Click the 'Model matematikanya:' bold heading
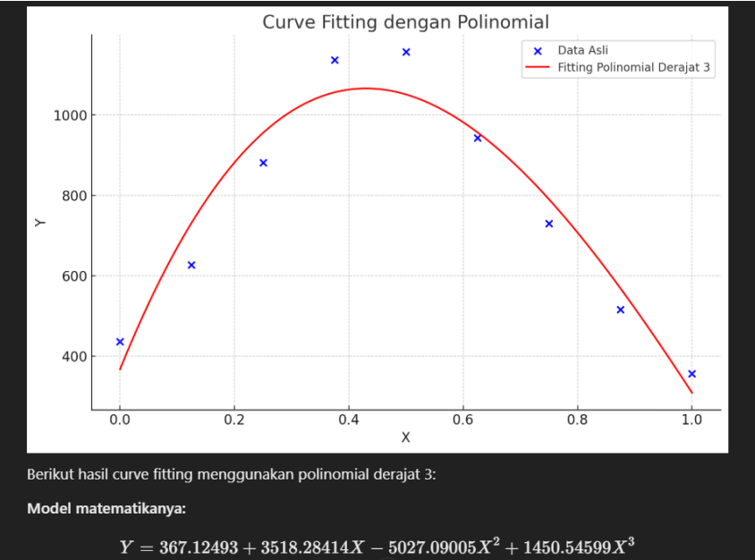 pos(106,509)
